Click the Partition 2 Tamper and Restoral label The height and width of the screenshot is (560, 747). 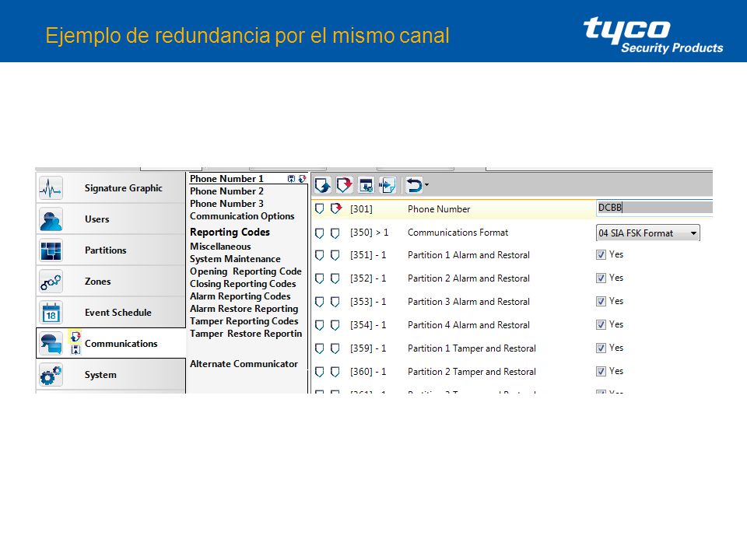coord(472,372)
